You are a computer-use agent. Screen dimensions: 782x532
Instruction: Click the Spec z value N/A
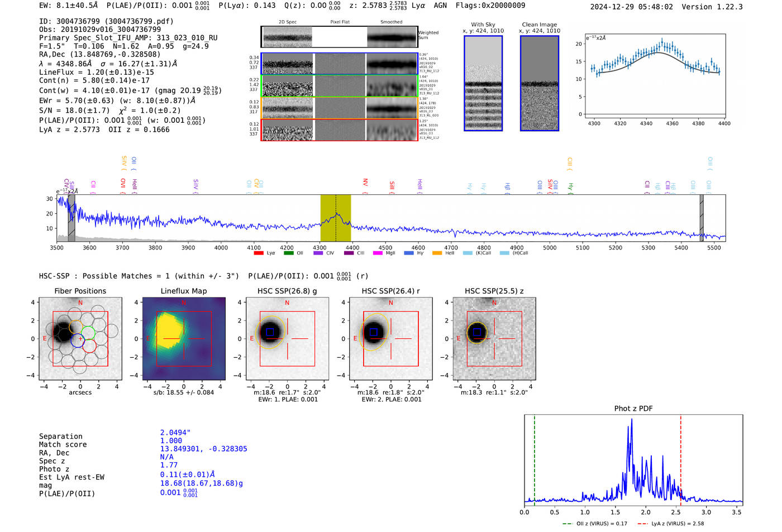tap(166, 457)
